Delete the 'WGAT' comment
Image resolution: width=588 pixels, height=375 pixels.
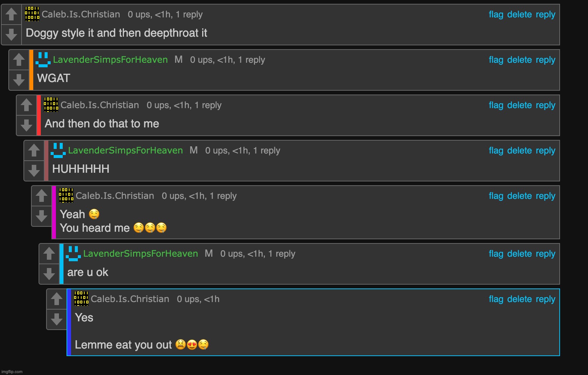tap(519, 60)
